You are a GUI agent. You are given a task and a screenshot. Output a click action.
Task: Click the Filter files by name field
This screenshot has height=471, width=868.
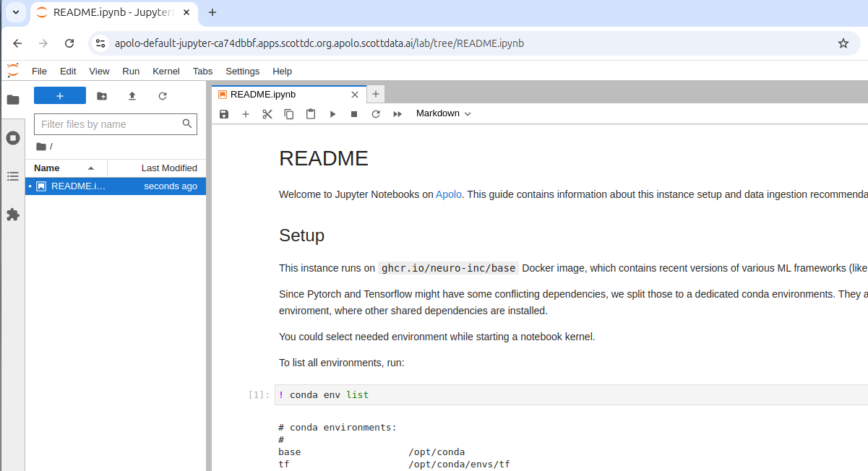[x=108, y=124]
